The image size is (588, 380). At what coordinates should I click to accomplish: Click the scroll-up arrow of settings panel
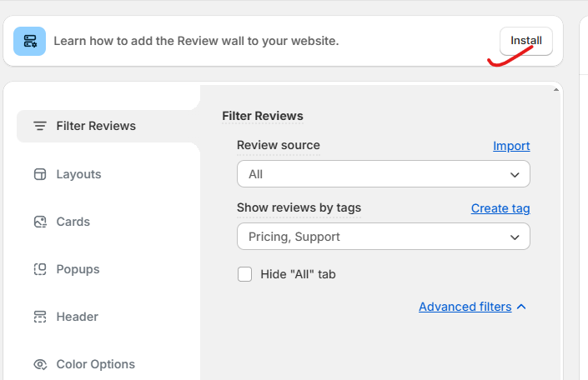coord(556,88)
